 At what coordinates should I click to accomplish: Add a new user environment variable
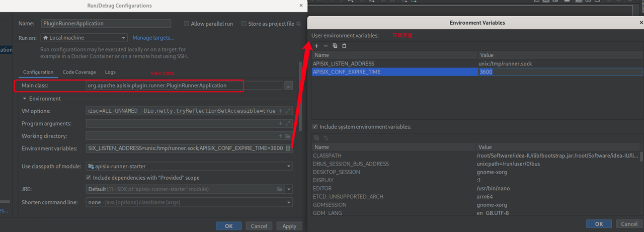coord(316,46)
